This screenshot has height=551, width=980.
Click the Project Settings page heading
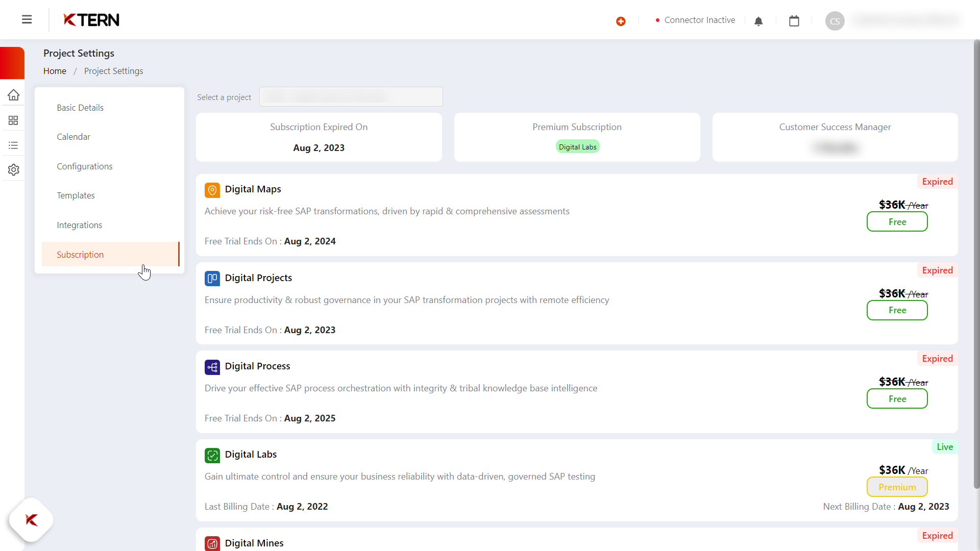[79, 53]
